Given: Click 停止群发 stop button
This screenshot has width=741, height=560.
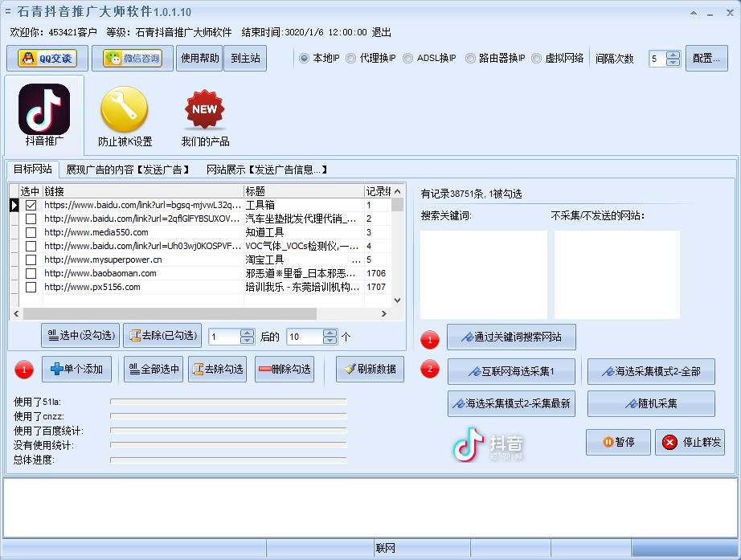Looking at the screenshot, I should (690, 443).
